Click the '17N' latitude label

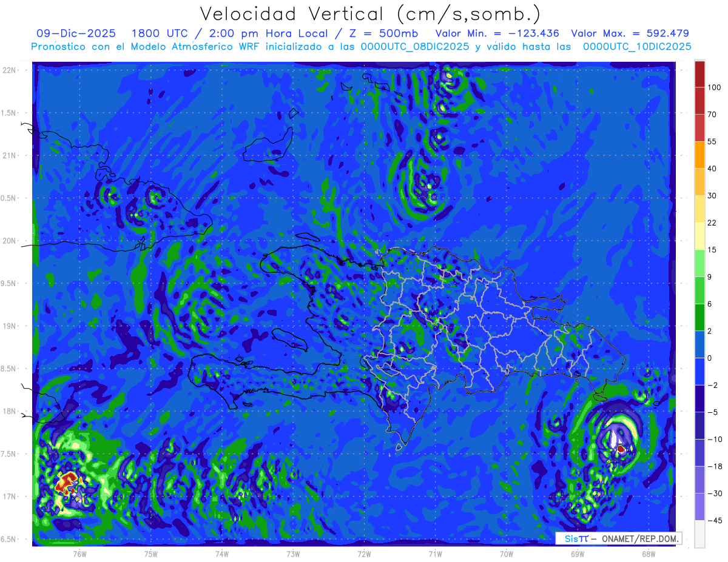point(10,497)
